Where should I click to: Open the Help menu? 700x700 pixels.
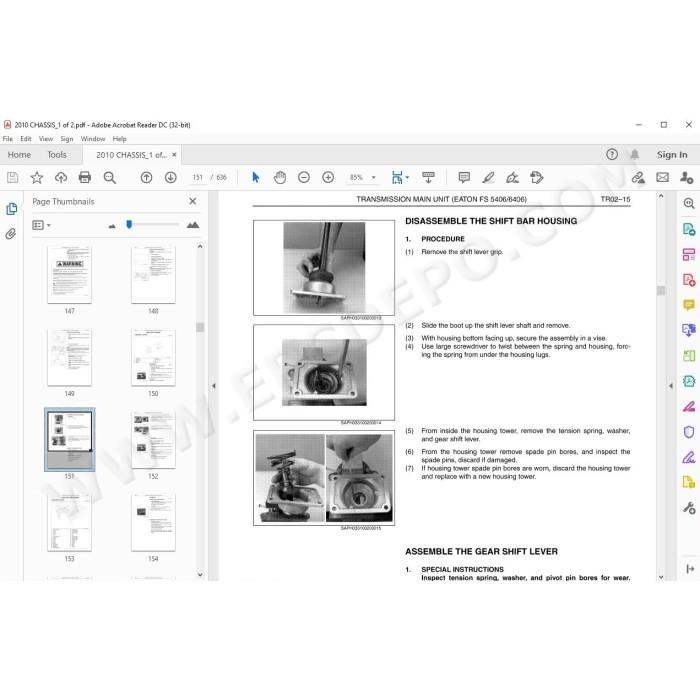pyautogui.click(x=119, y=139)
